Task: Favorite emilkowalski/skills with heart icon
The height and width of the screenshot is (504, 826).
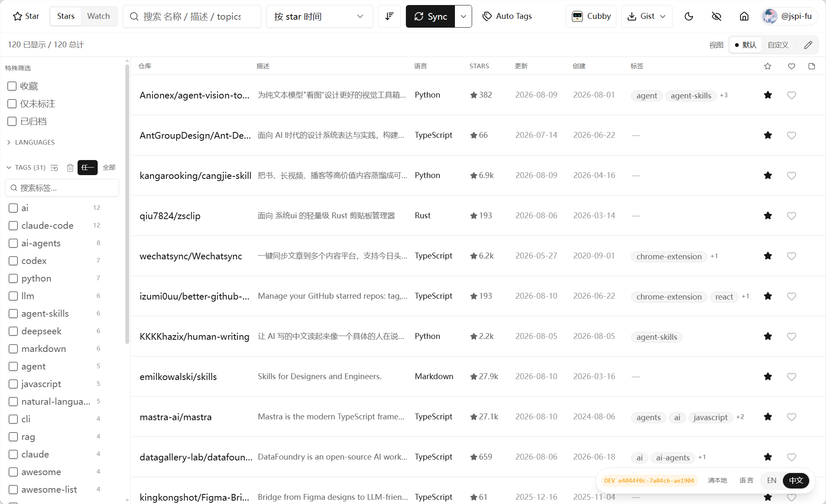Action: click(792, 377)
